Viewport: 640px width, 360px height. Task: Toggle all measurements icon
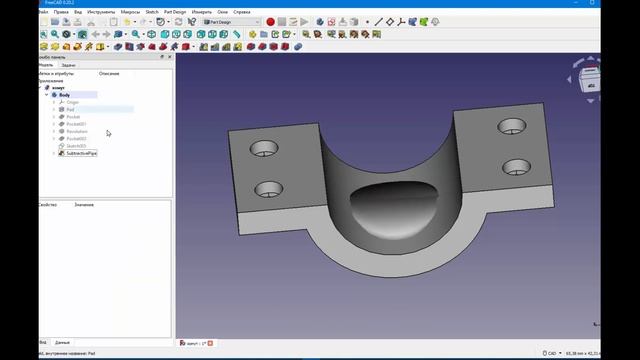pyautogui.click(x=354, y=34)
